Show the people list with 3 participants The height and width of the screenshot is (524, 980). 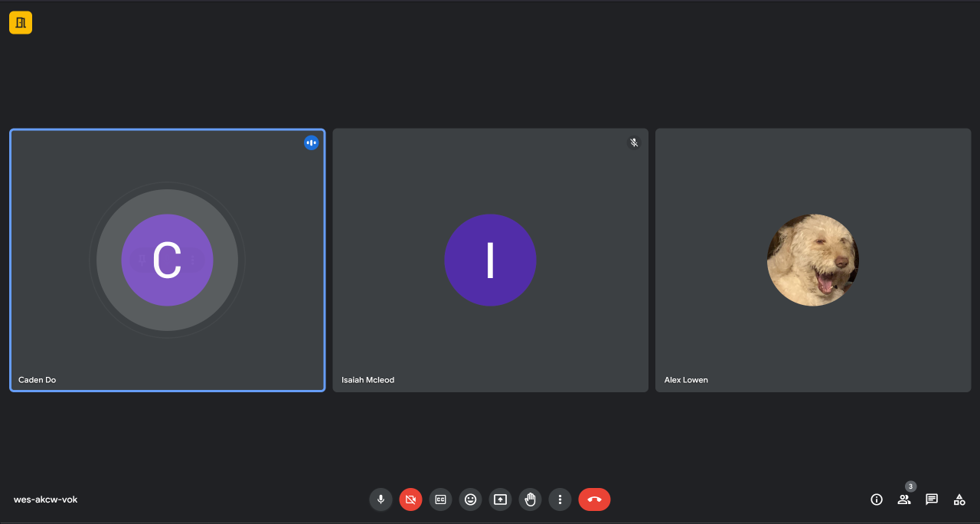click(x=904, y=499)
